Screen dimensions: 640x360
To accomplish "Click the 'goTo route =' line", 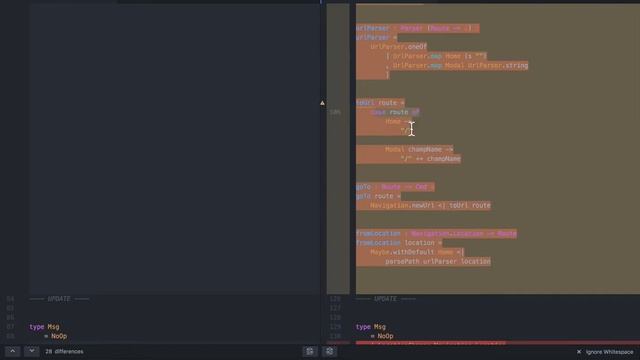I will pos(378,196).
